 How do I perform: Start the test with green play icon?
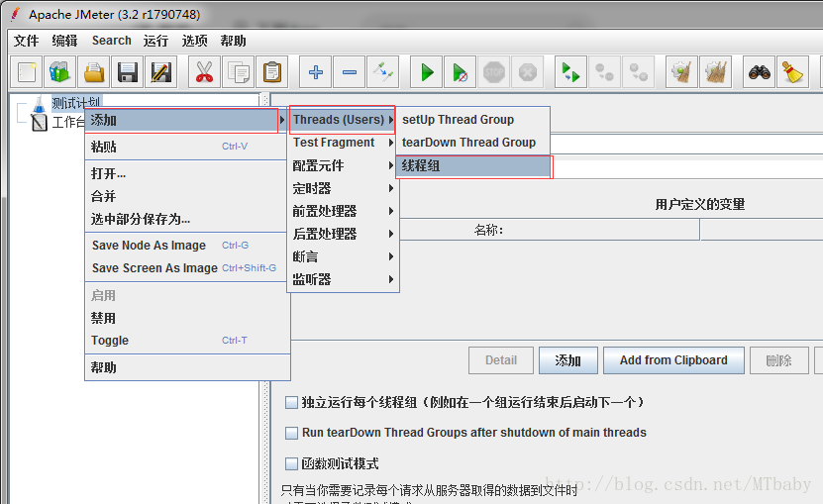point(427,72)
